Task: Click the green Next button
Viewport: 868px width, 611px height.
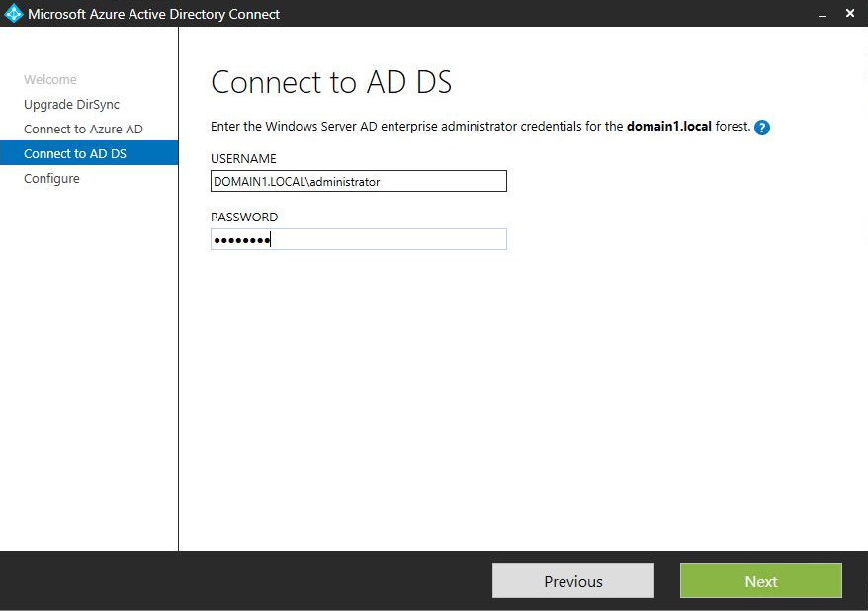Action: click(761, 580)
